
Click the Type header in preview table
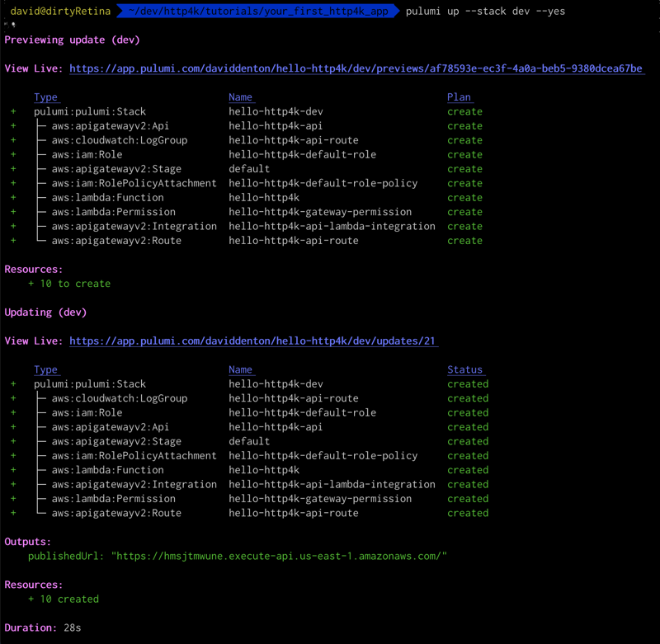coord(46,97)
